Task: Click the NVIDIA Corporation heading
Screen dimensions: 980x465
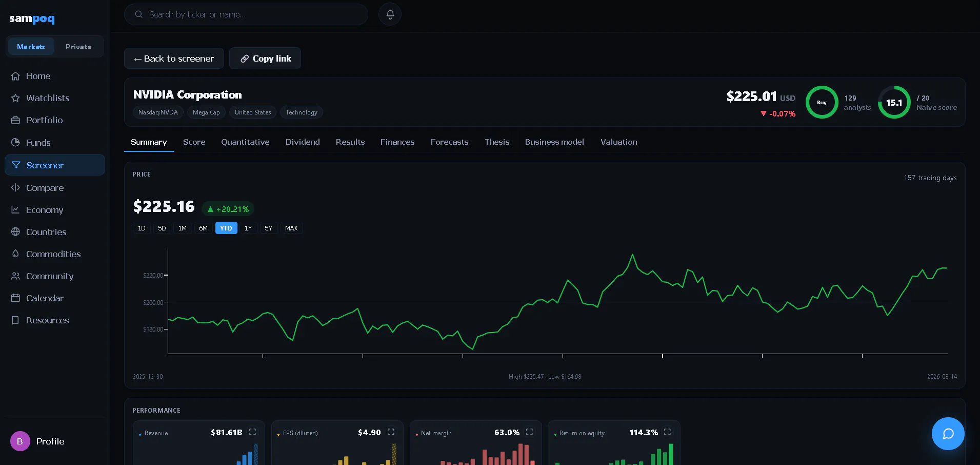Action: (188, 95)
